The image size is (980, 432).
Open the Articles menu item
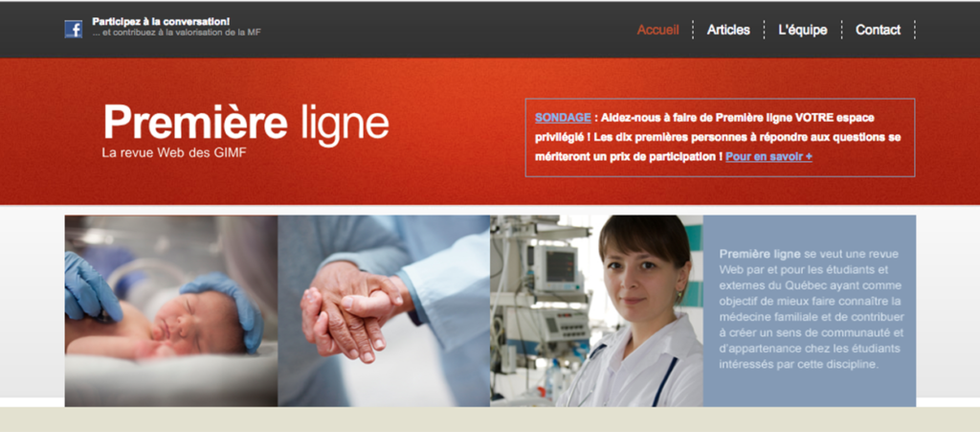pos(728,30)
